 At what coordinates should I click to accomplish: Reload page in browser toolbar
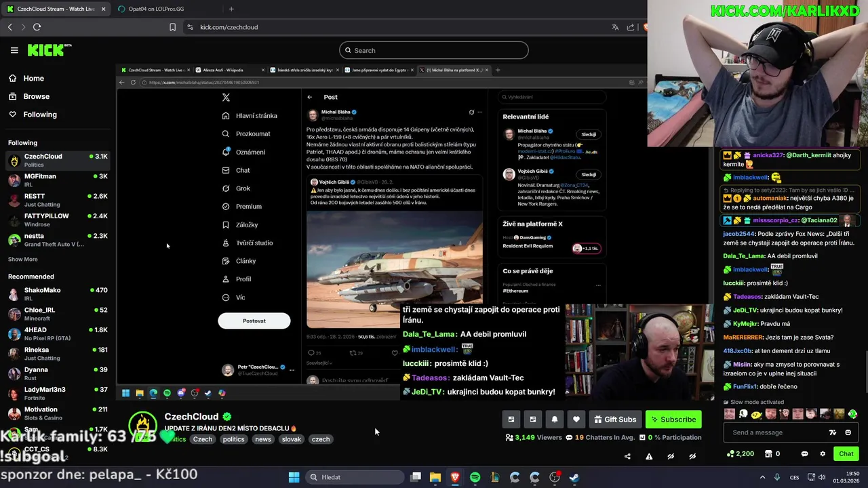coord(37,27)
